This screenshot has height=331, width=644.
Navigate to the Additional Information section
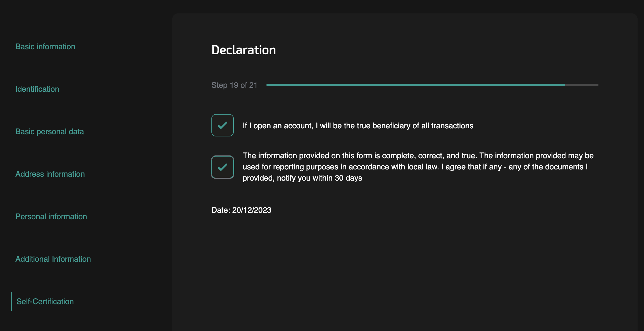click(53, 259)
